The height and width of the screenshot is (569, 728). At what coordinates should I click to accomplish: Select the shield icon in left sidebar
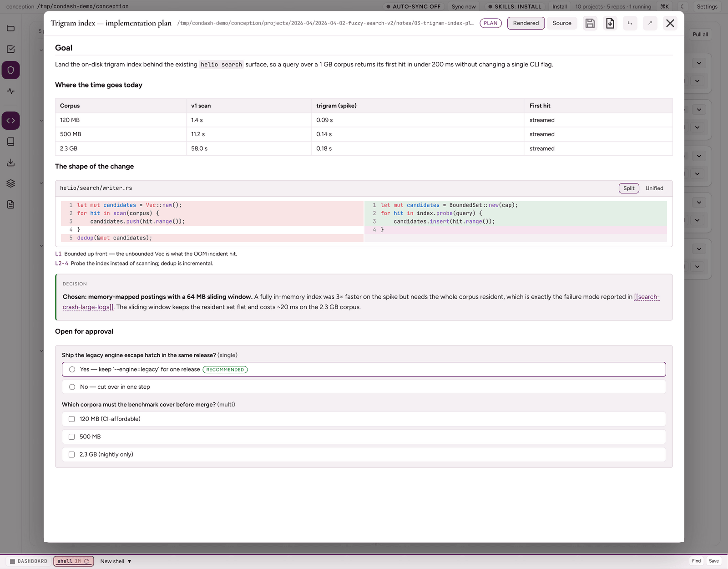coord(11,70)
